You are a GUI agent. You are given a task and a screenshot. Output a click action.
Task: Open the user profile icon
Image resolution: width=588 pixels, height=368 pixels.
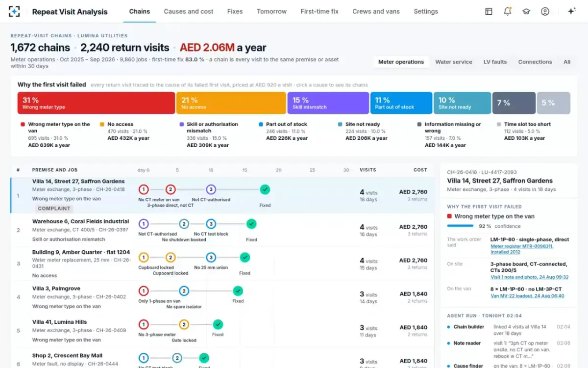(x=545, y=11)
